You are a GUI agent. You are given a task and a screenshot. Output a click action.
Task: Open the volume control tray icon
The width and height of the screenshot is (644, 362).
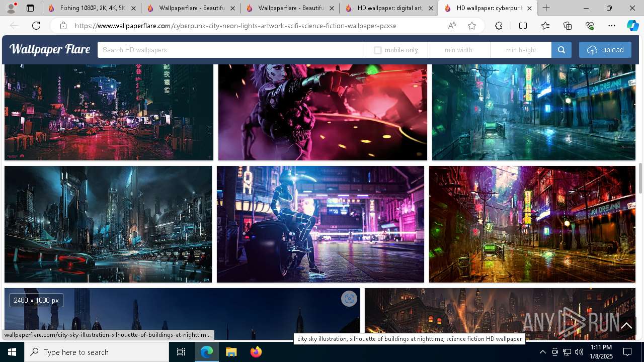click(579, 352)
